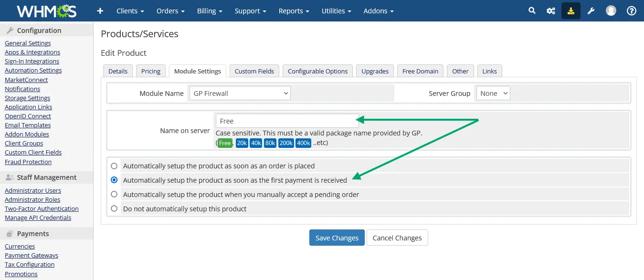The image size is (644, 280).
Task: Open MarketConnect link
Action: (26, 80)
